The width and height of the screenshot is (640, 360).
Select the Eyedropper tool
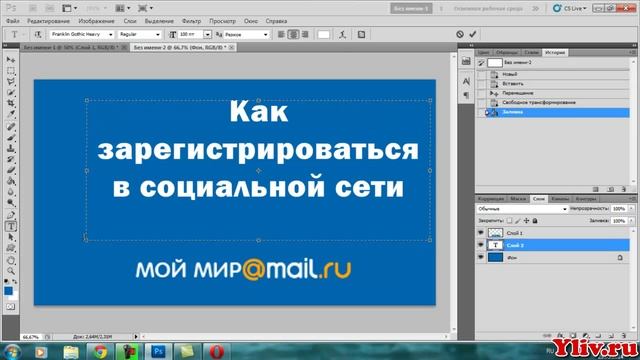pos(11,114)
